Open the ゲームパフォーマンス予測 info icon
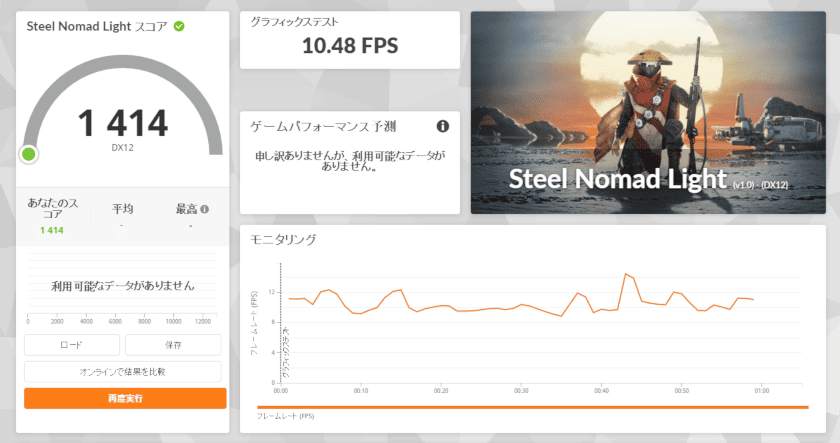 coord(442,126)
